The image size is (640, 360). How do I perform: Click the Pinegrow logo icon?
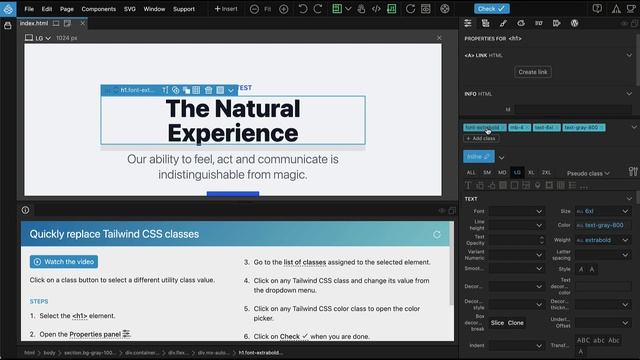(x=8, y=9)
